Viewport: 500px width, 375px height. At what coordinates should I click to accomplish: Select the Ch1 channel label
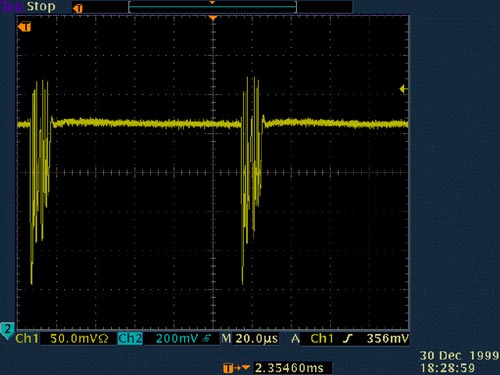(27, 339)
